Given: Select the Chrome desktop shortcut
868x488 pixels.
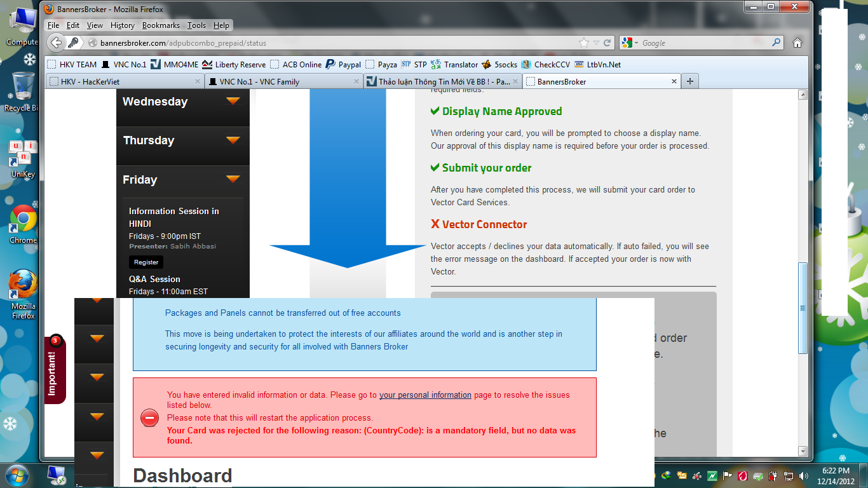Looking at the screenshot, I should point(23,224).
